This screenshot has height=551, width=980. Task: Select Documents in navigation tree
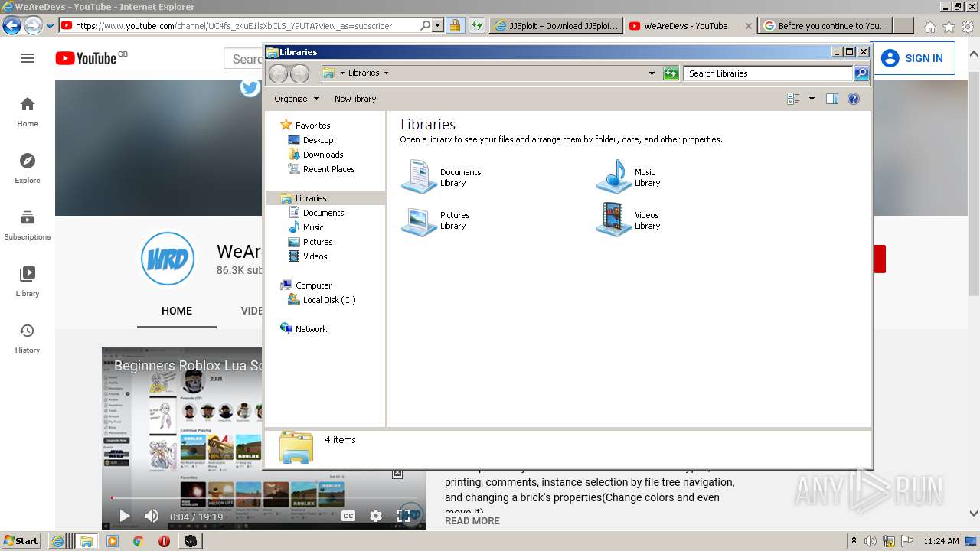(x=316, y=213)
